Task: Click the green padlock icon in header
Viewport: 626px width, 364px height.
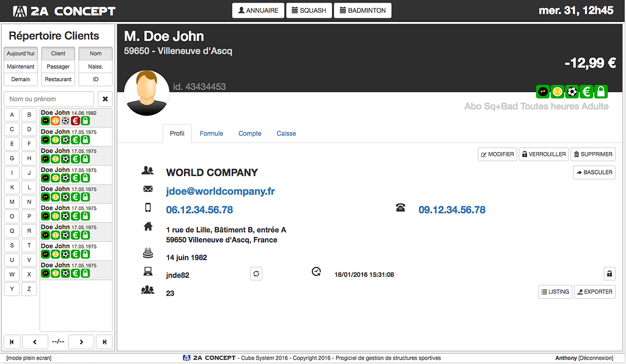Action: click(601, 92)
